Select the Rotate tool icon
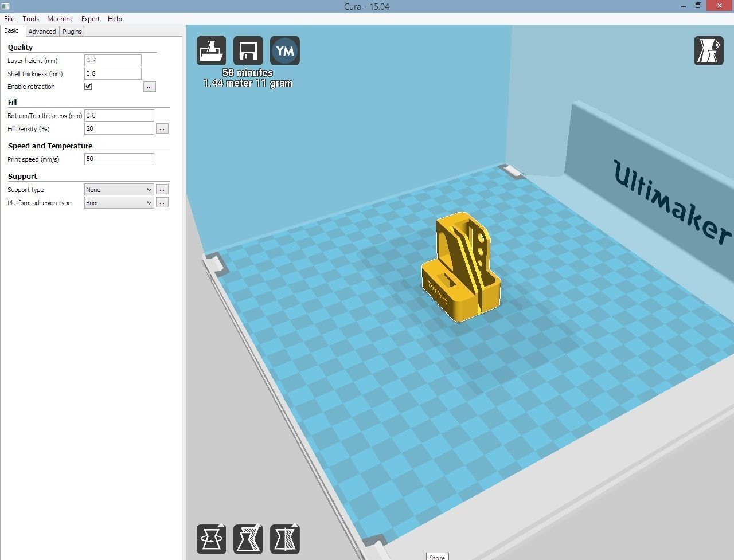The height and width of the screenshot is (560, 734). coord(211,538)
